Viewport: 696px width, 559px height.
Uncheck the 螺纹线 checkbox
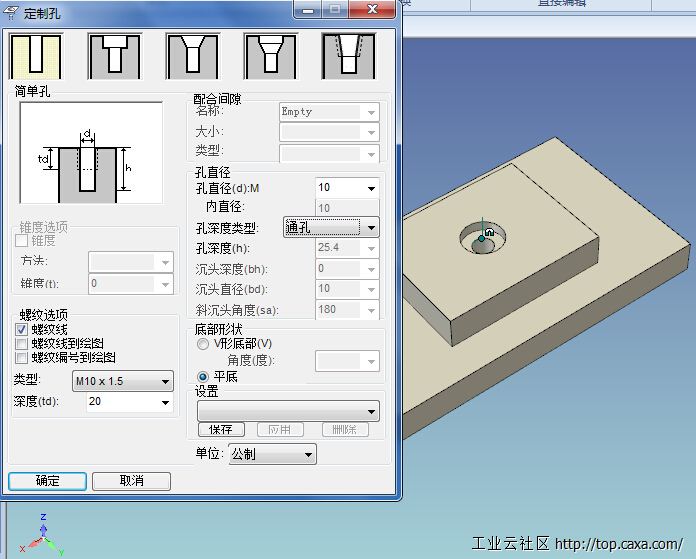coord(22,329)
